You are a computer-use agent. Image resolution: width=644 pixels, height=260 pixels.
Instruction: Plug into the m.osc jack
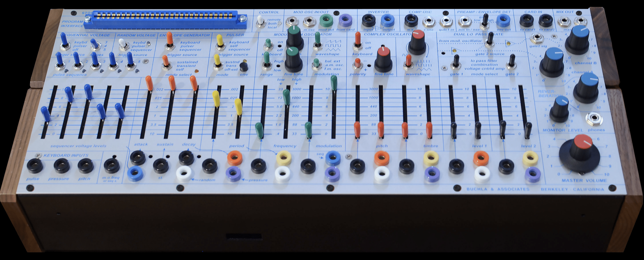309,22
